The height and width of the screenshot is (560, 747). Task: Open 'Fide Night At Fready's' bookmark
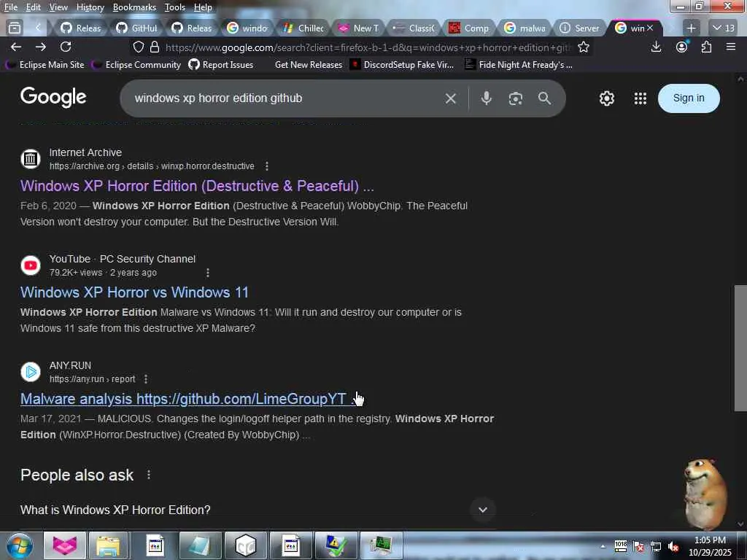click(x=519, y=64)
